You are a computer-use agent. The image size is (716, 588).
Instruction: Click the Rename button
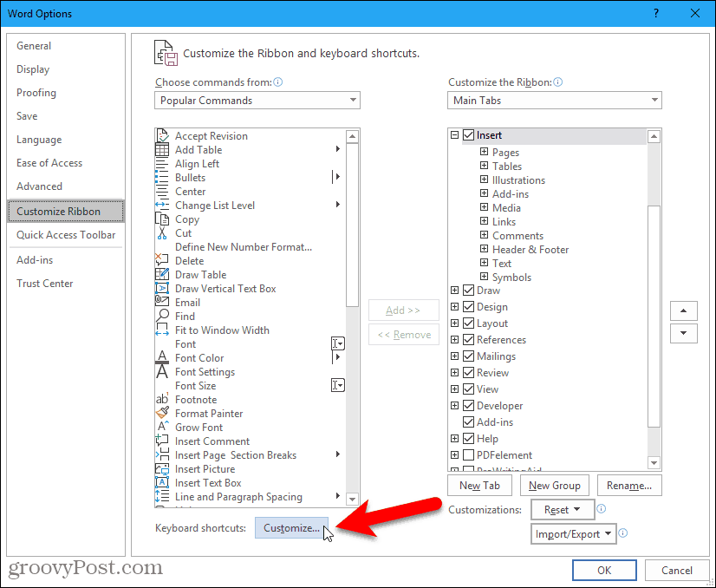click(629, 485)
